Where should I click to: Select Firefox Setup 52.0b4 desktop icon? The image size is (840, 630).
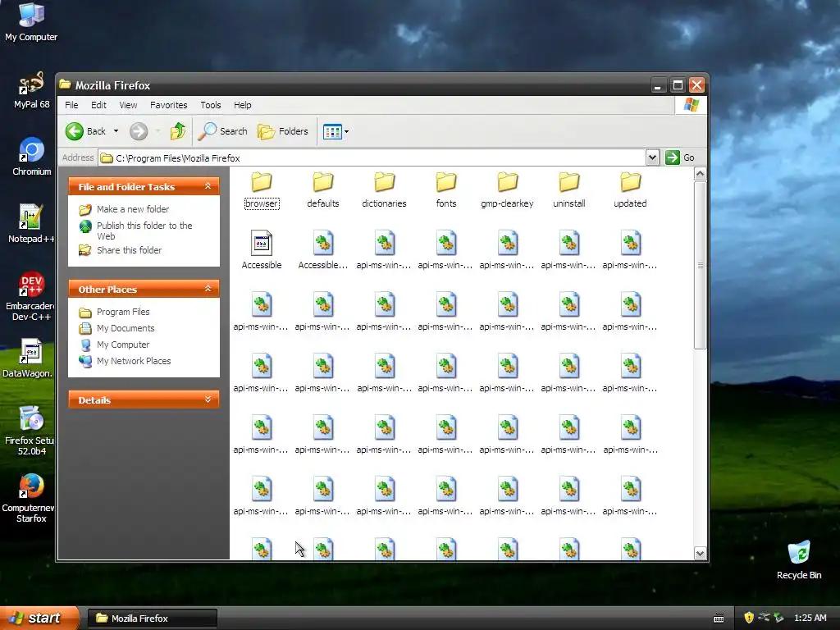(30, 431)
